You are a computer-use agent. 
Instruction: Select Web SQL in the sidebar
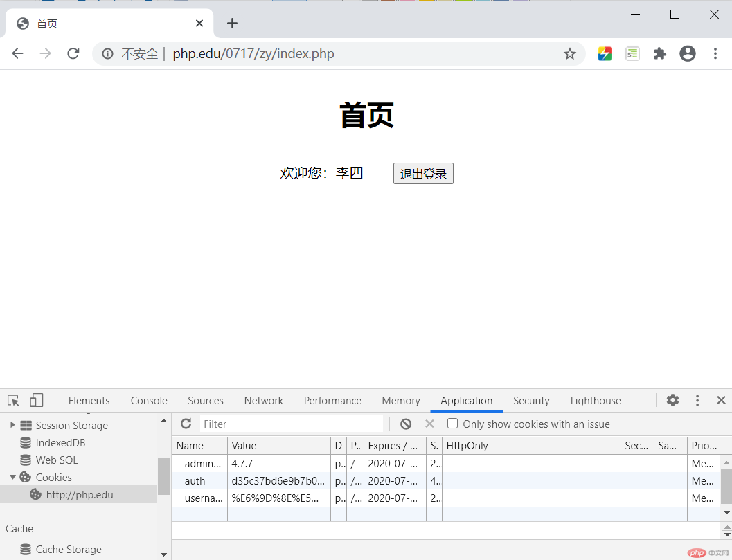(57, 460)
